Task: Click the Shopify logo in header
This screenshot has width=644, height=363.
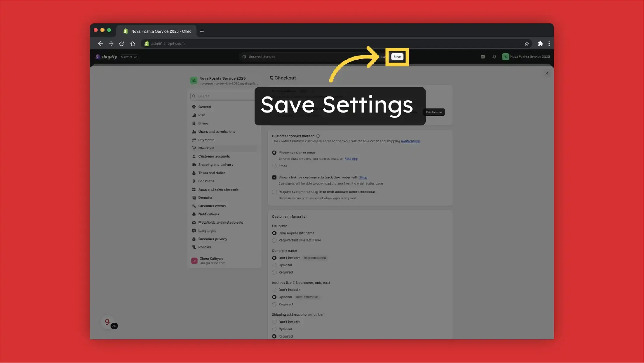Action: (106, 57)
